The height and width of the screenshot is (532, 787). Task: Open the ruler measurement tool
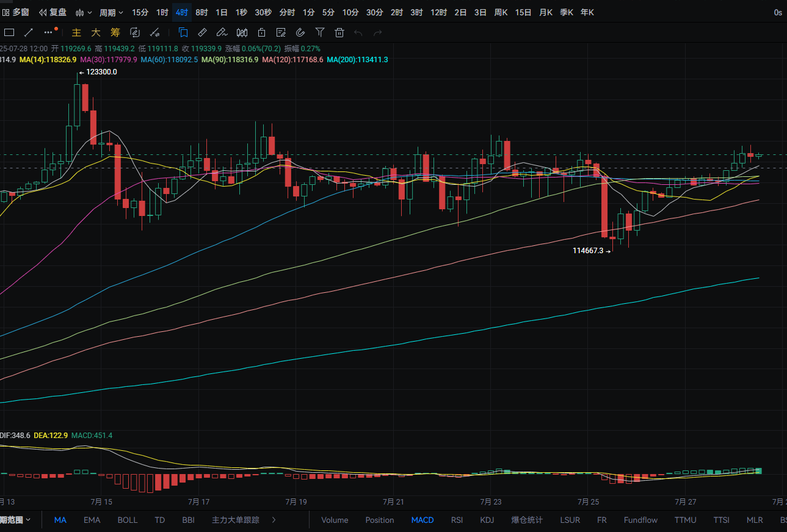pos(203,32)
